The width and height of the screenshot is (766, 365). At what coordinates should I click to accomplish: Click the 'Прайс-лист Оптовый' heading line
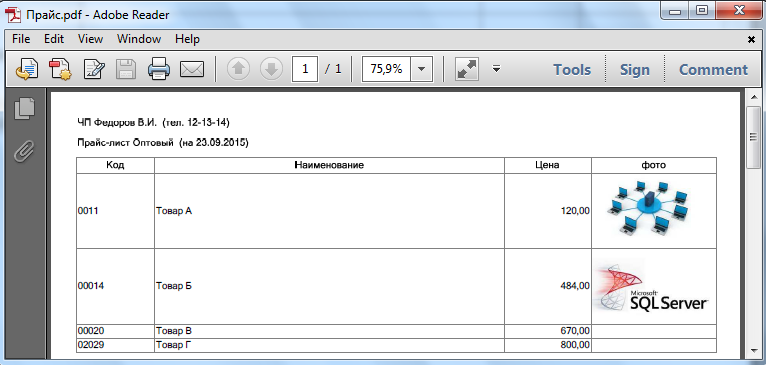(163, 143)
